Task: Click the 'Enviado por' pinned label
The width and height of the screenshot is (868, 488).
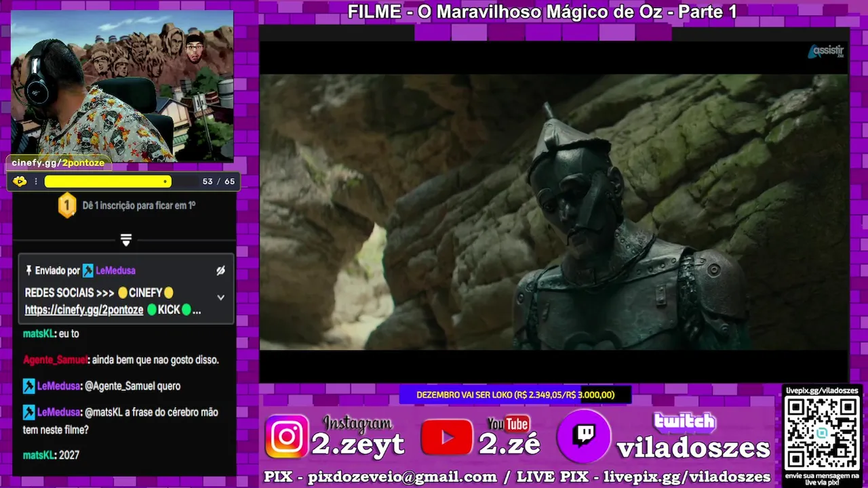Action: point(57,270)
